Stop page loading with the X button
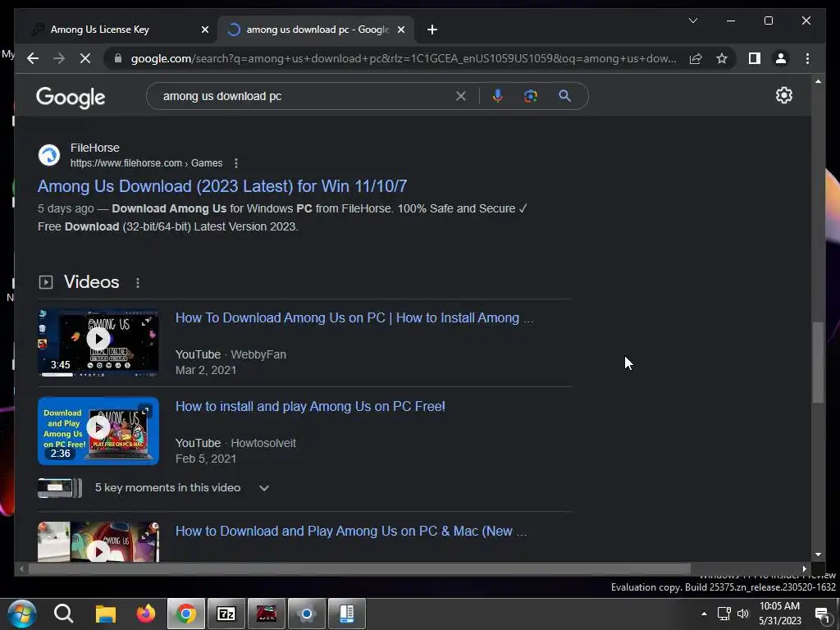 (85, 58)
